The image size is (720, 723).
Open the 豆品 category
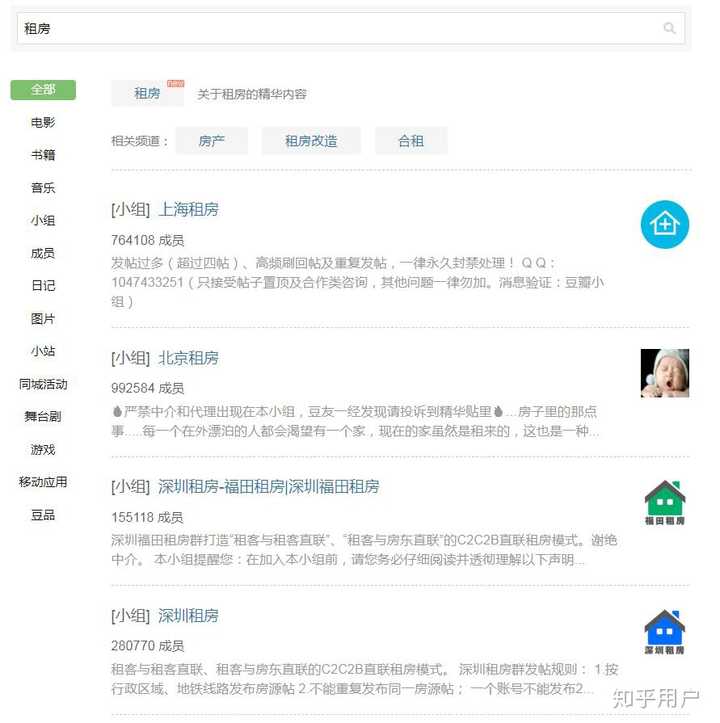pos(43,515)
